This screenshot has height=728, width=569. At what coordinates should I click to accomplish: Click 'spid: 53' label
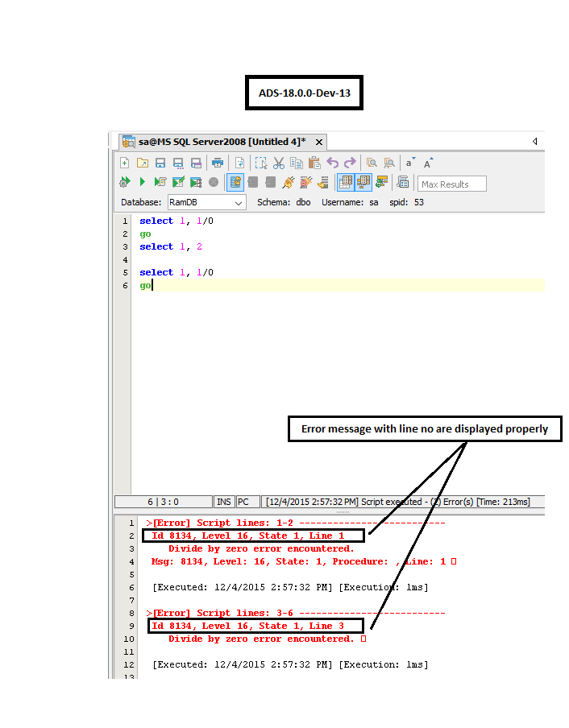pos(406,202)
